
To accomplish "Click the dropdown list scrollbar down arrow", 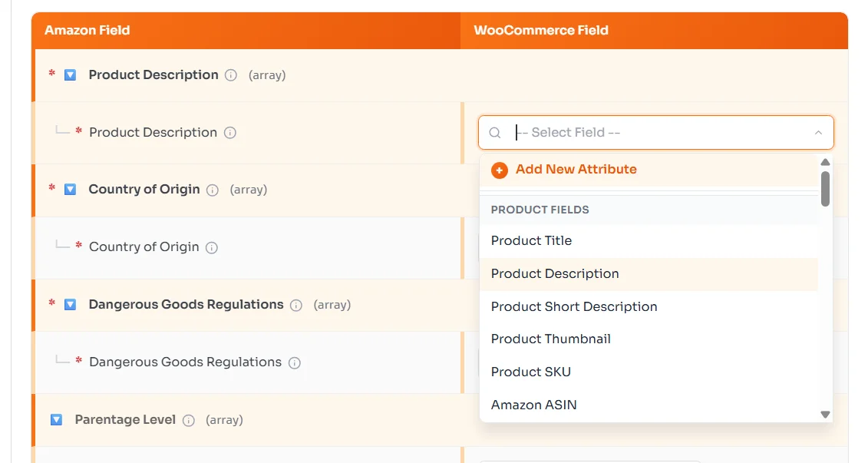I will [x=825, y=414].
